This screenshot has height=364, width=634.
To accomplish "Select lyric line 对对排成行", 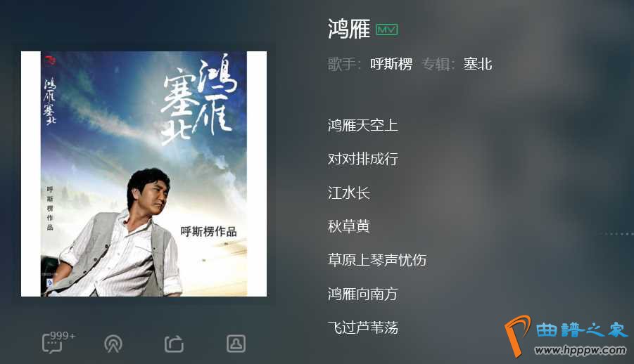I will coord(362,158).
